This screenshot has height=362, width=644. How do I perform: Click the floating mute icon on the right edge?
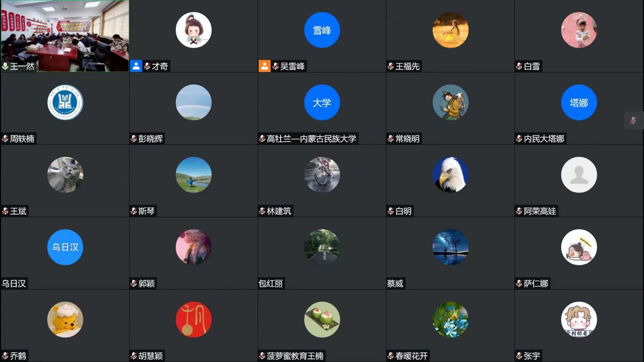633,120
